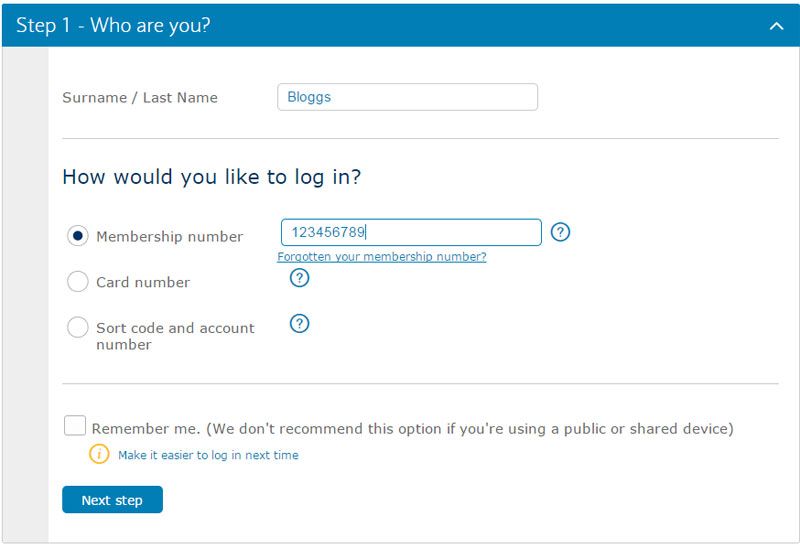The image size is (800, 548).
Task: Select Sort code and account number radio
Action: 78,327
